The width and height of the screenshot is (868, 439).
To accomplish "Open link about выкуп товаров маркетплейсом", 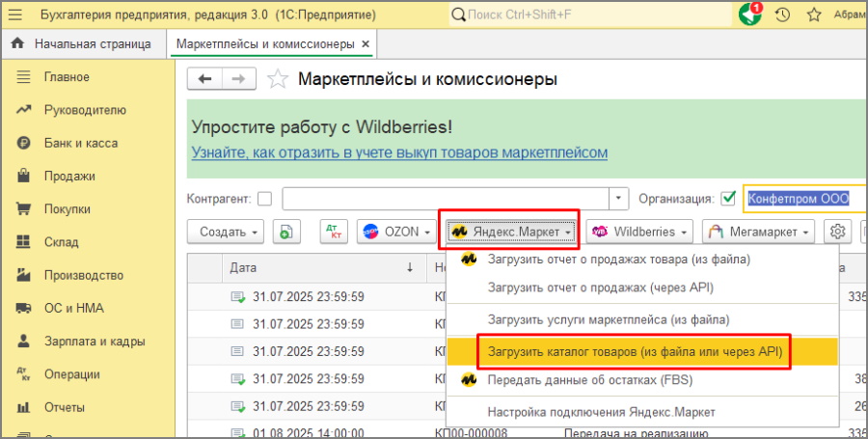I will 399,152.
